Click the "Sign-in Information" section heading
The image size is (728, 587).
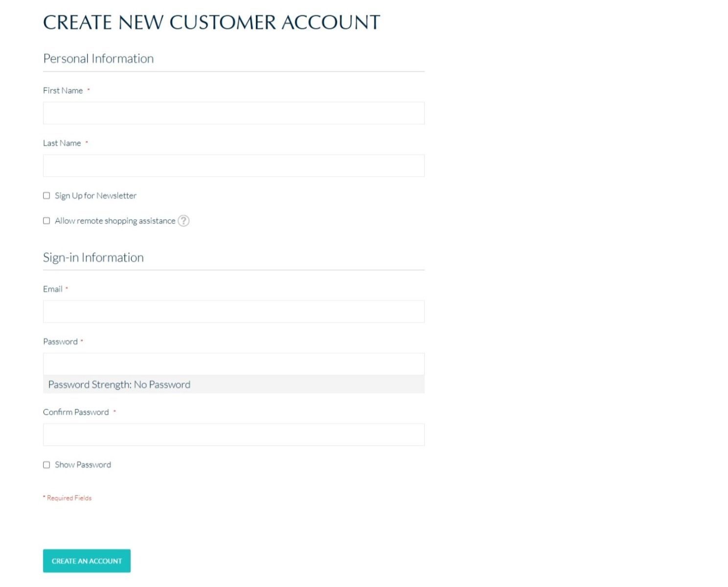[x=93, y=258]
